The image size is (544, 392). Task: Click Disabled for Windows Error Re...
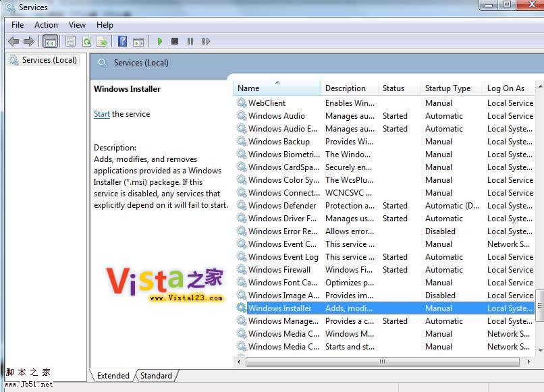click(440, 231)
